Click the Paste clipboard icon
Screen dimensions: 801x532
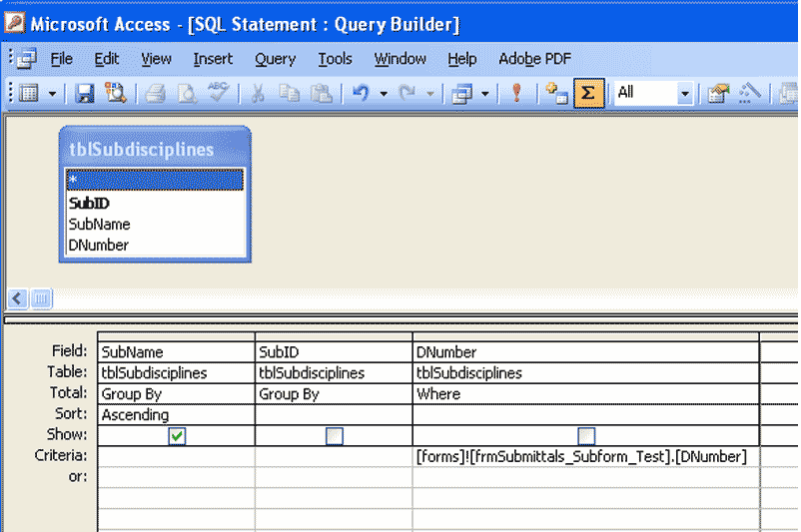(x=322, y=94)
